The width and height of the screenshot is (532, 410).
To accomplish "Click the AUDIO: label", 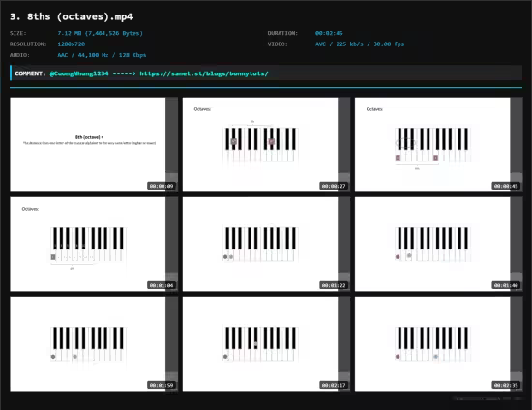I will pyautogui.click(x=19, y=55).
